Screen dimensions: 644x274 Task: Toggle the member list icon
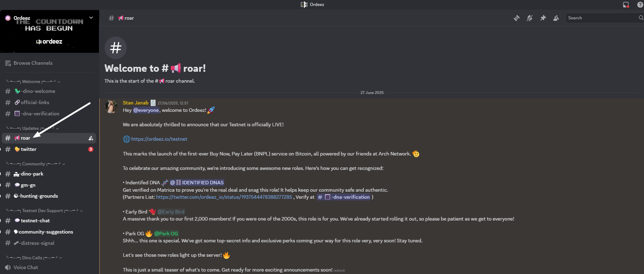click(x=556, y=18)
